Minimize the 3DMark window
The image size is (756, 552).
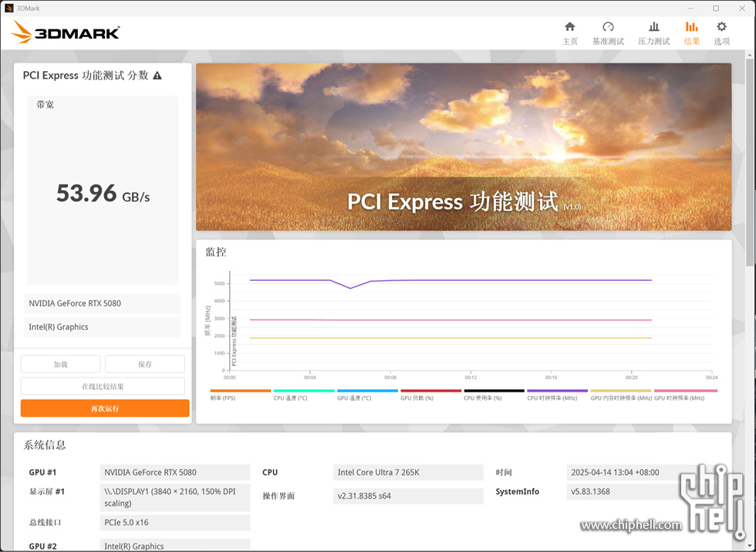(691, 8)
